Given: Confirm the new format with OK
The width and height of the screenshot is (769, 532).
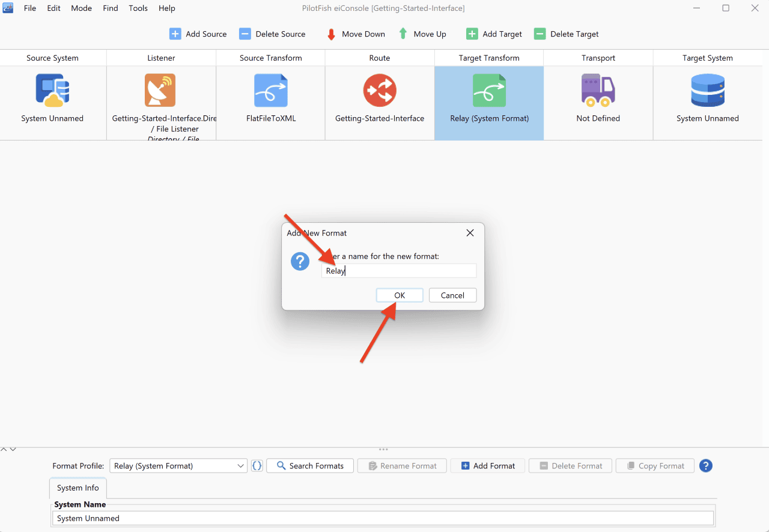Looking at the screenshot, I should point(400,295).
